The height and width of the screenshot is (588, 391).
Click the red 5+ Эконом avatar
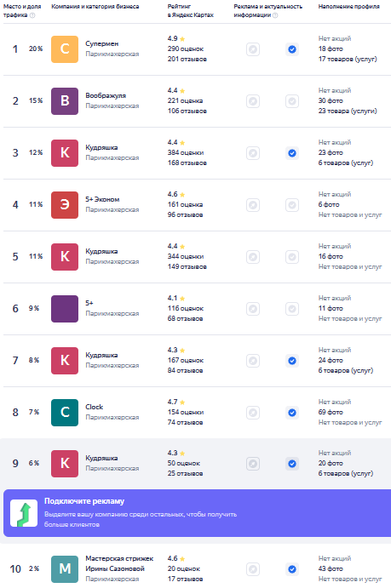point(65,205)
